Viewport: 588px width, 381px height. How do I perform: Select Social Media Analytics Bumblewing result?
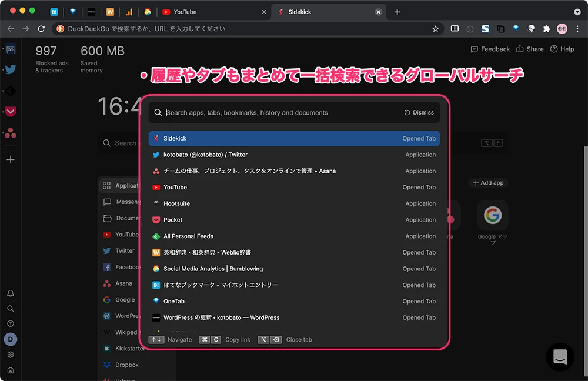coord(294,269)
